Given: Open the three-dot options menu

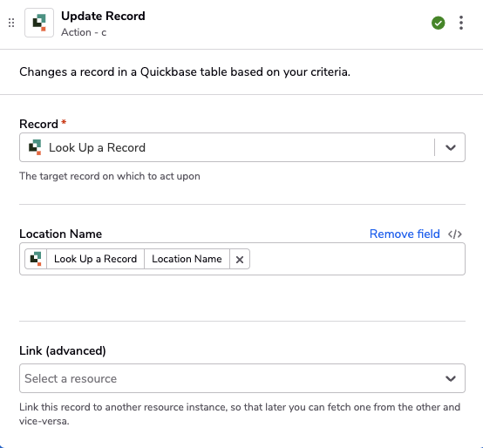Looking at the screenshot, I should tap(461, 23).
